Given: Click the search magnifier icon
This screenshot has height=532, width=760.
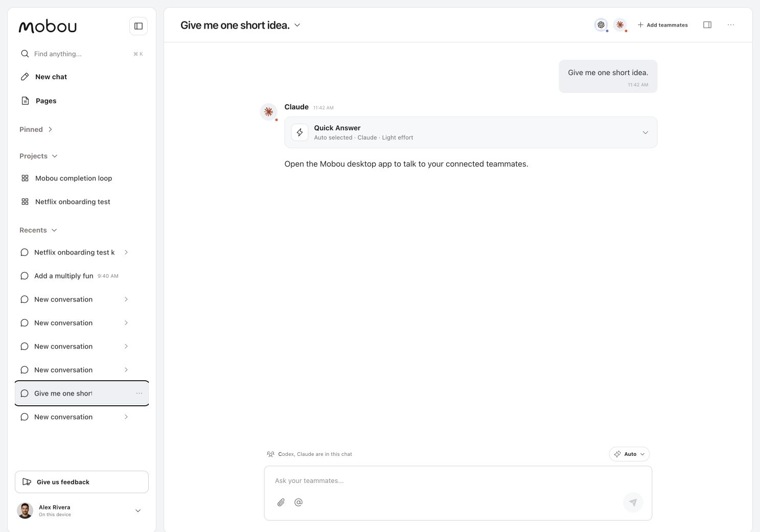Looking at the screenshot, I should (25, 54).
